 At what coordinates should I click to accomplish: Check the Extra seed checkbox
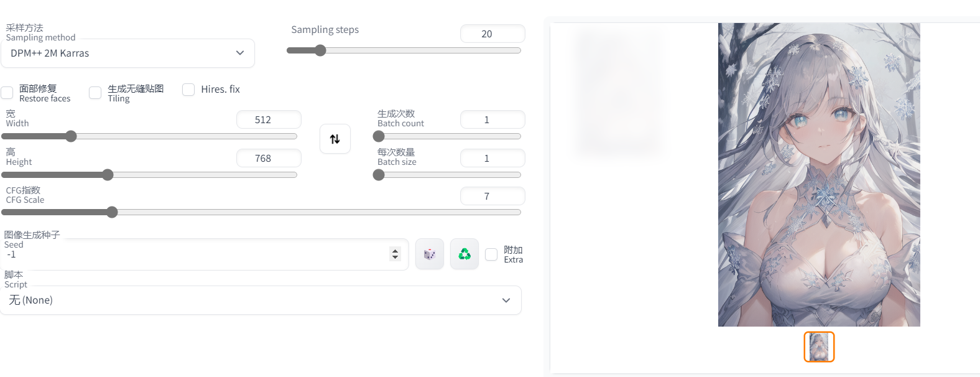tap(491, 254)
